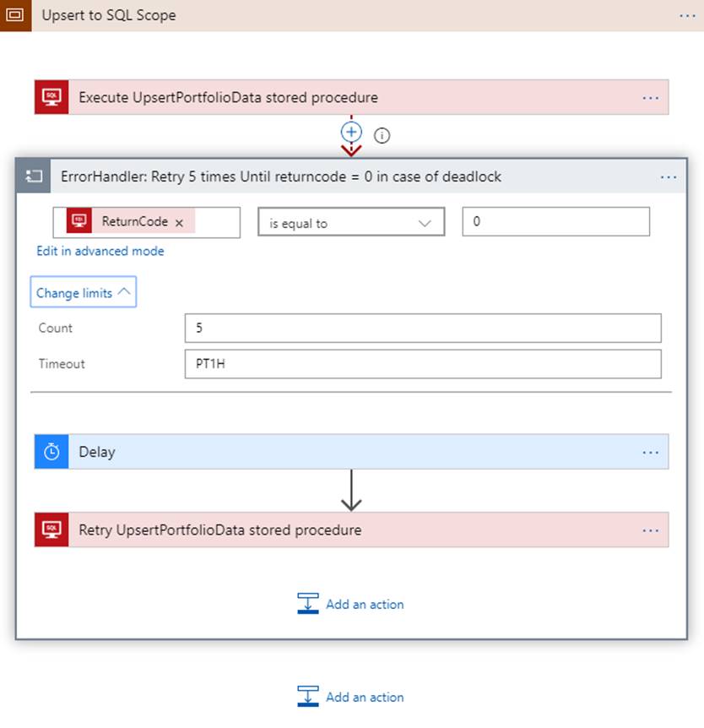Click Add an action inside the ErrorHandler loop

[351, 604]
